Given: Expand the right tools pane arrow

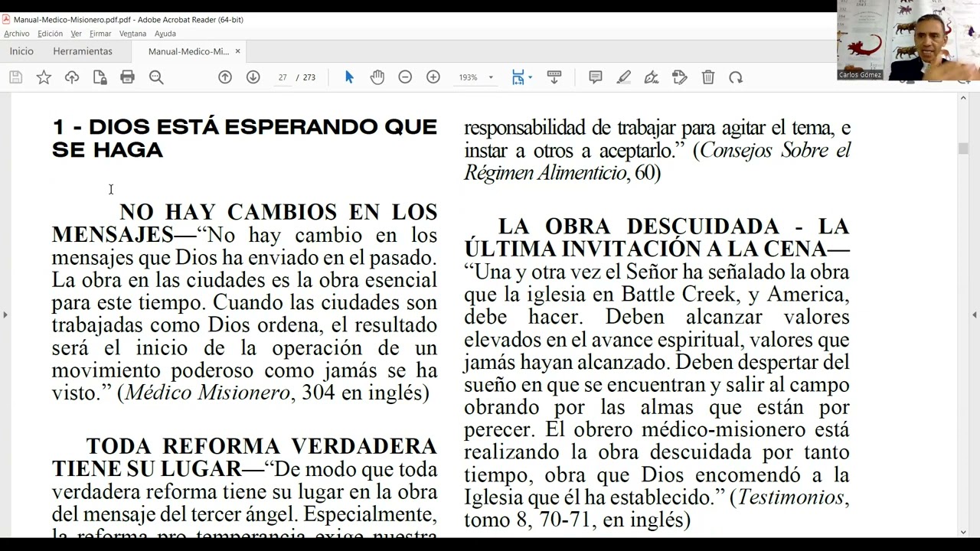Looking at the screenshot, I should [975, 315].
